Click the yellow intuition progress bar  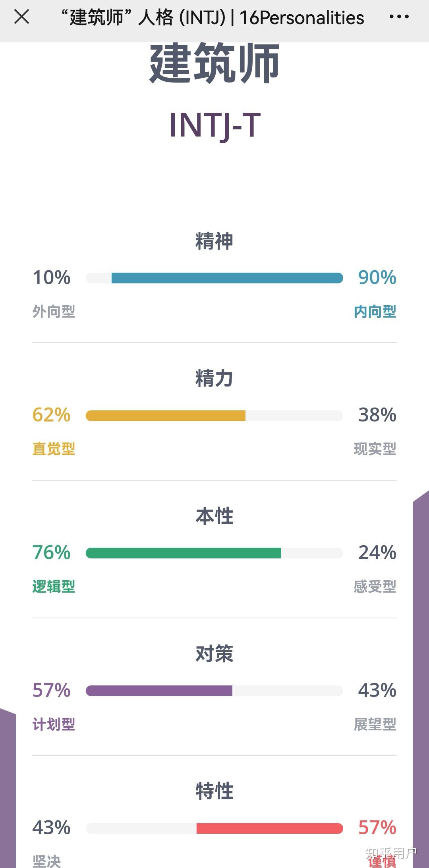(167, 415)
